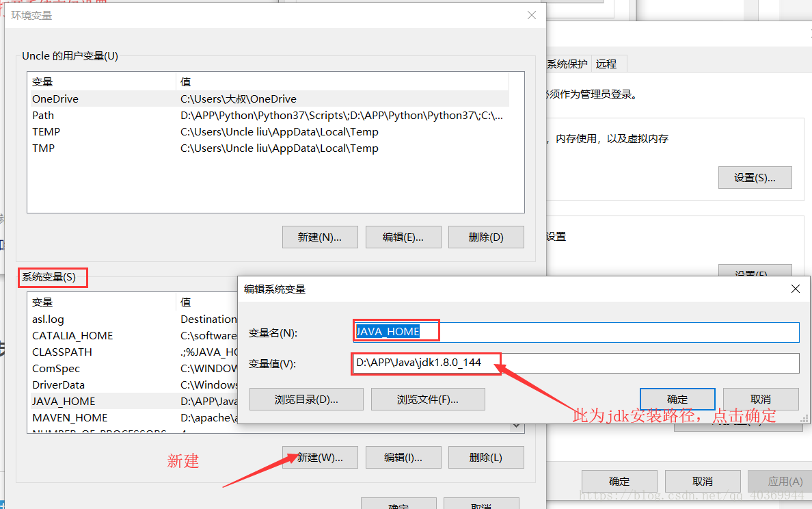The image size is (812, 509).
Task: Close the Edit System Variable dialog
Action: pyautogui.click(x=795, y=289)
